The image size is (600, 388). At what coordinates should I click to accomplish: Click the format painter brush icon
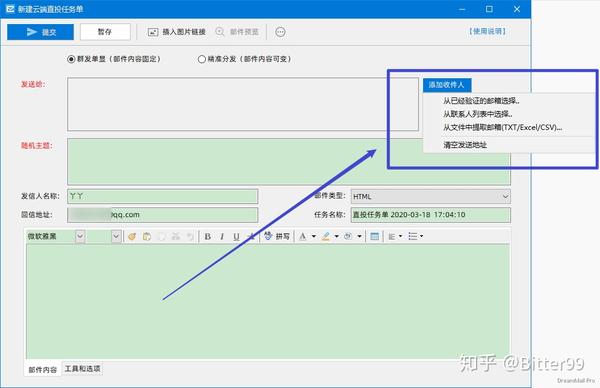[132, 236]
